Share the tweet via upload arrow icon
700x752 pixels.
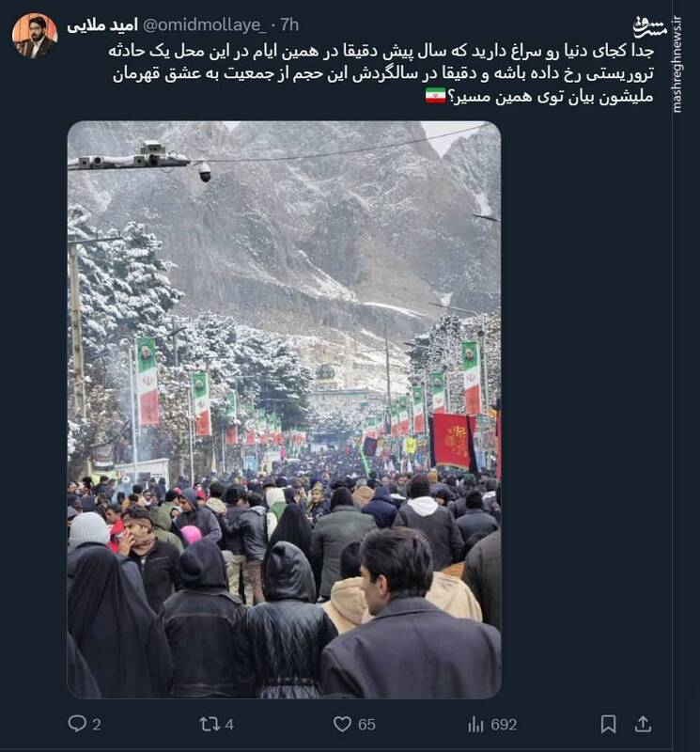pos(643,724)
